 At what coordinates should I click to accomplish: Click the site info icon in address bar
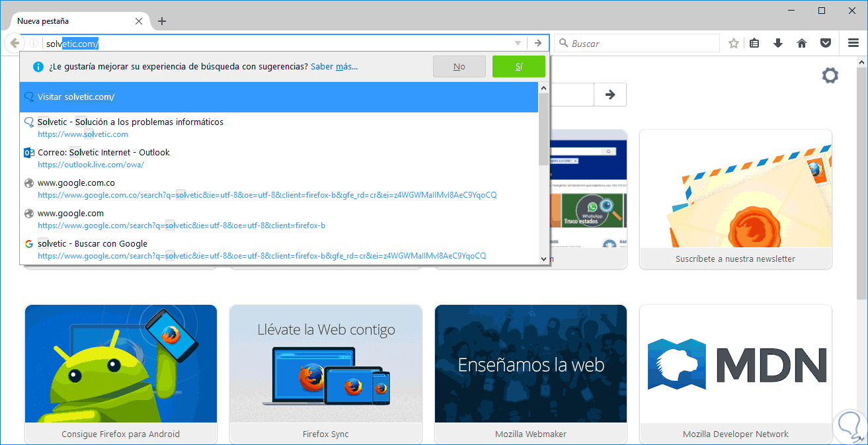pyautogui.click(x=33, y=43)
